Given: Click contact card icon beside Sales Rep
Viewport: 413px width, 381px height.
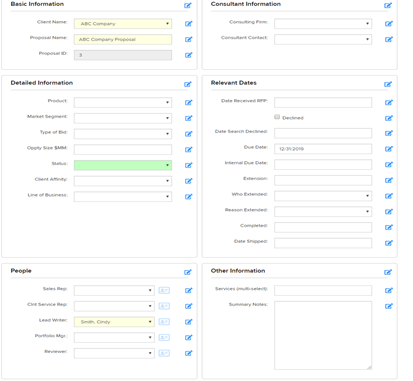Looking at the screenshot, I should [x=164, y=290].
